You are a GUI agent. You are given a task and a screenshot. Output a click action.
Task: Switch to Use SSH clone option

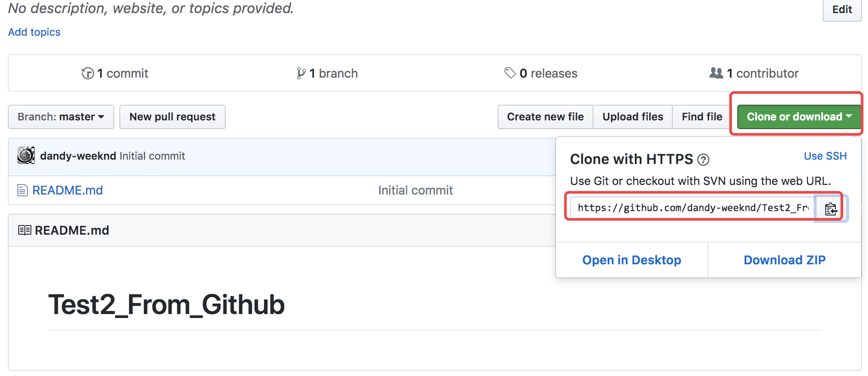click(x=825, y=156)
